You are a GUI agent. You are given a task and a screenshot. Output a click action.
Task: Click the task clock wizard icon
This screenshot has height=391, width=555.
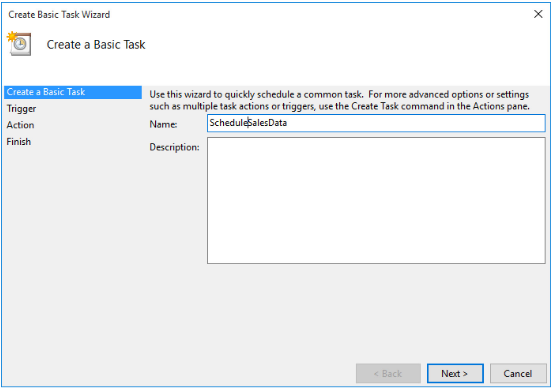coord(19,44)
